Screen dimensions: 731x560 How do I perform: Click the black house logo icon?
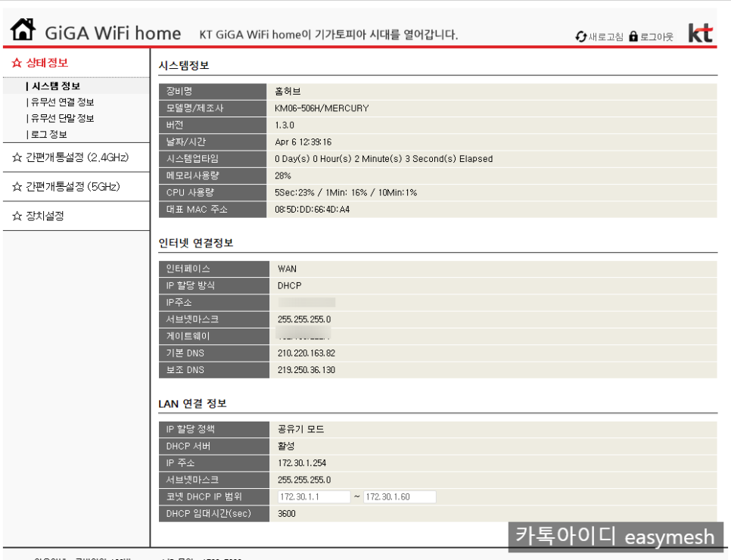tap(22, 27)
